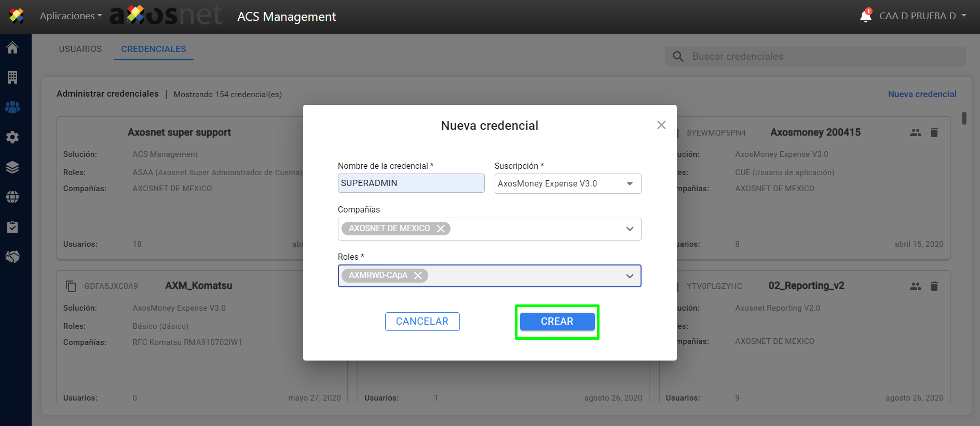Open the handshake icon in the sidebar

pos(12,257)
